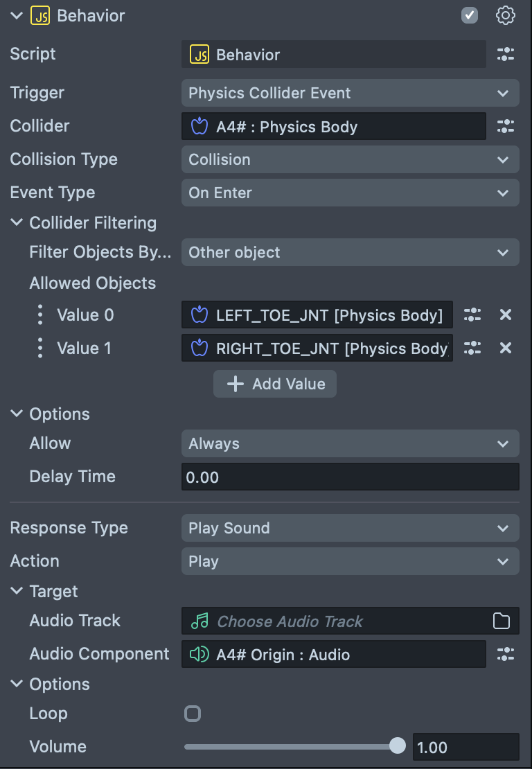Click the picker icon beside Collider field
This screenshot has width=532, height=769.
pyautogui.click(x=506, y=126)
